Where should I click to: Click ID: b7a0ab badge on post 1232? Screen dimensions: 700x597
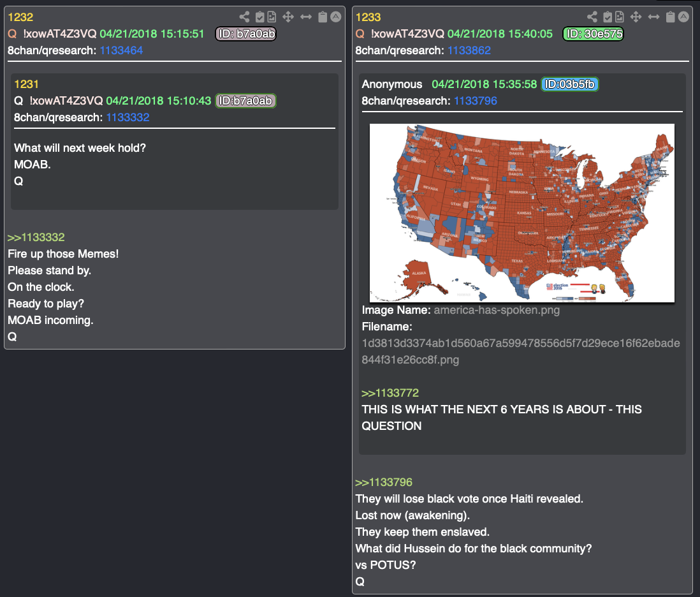(x=246, y=34)
